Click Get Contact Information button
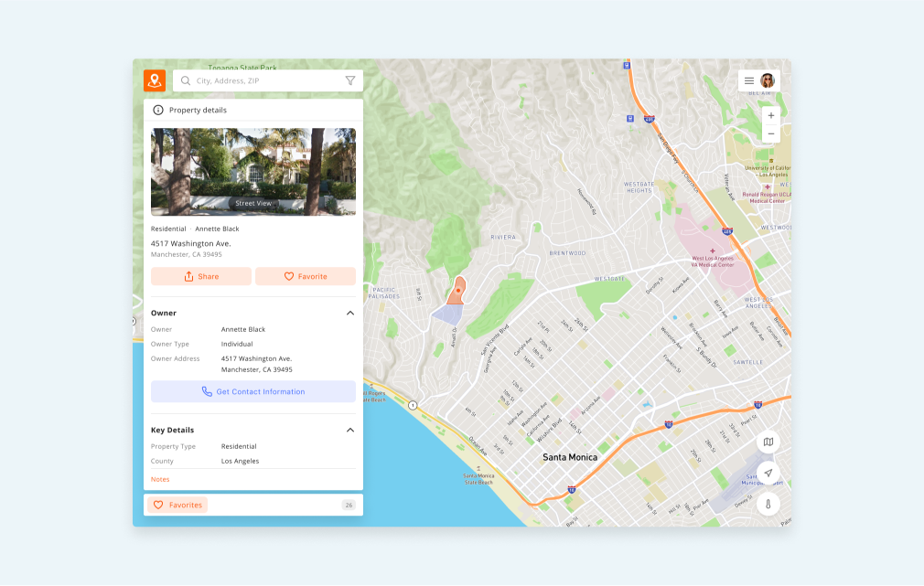Screen dimensions: 924x586 coord(253,391)
